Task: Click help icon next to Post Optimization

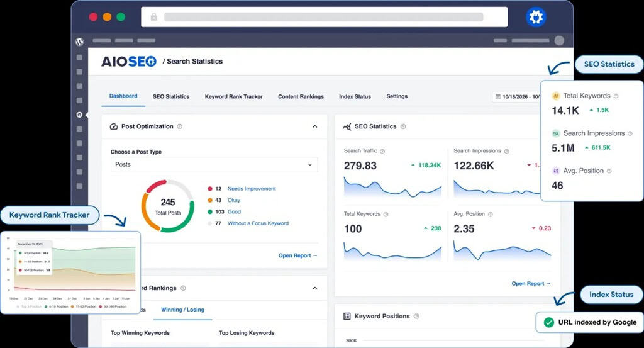Action: point(179,126)
